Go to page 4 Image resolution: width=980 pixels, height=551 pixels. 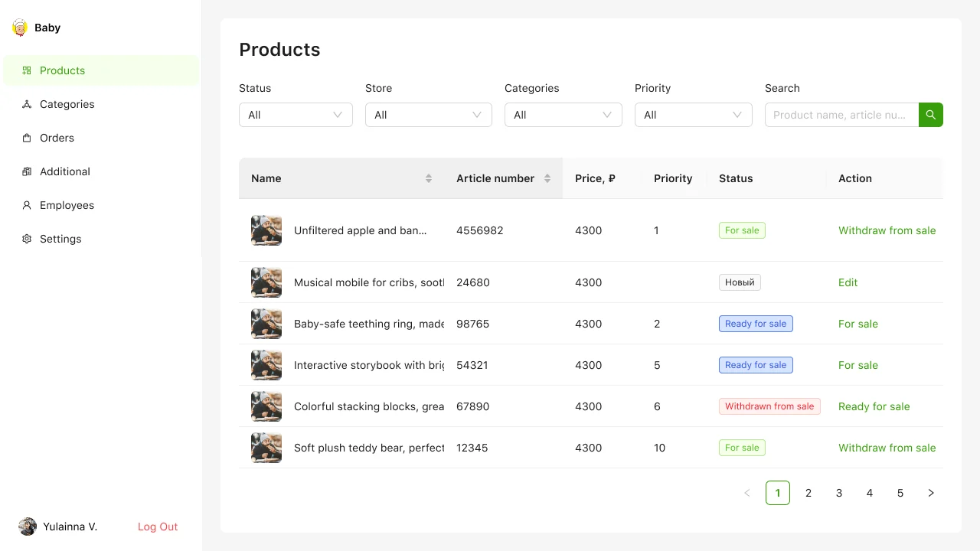[x=870, y=493]
